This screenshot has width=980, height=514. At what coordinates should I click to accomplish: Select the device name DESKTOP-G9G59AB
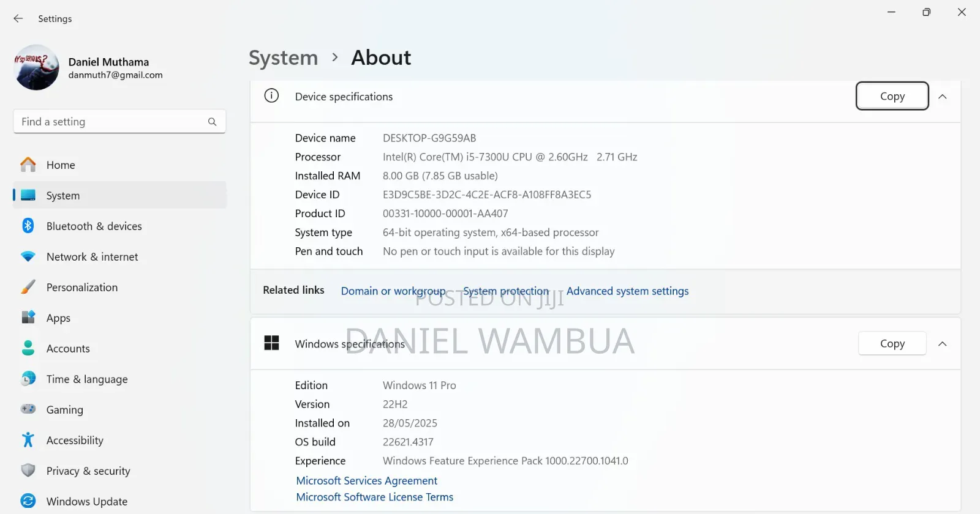(429, 138)
